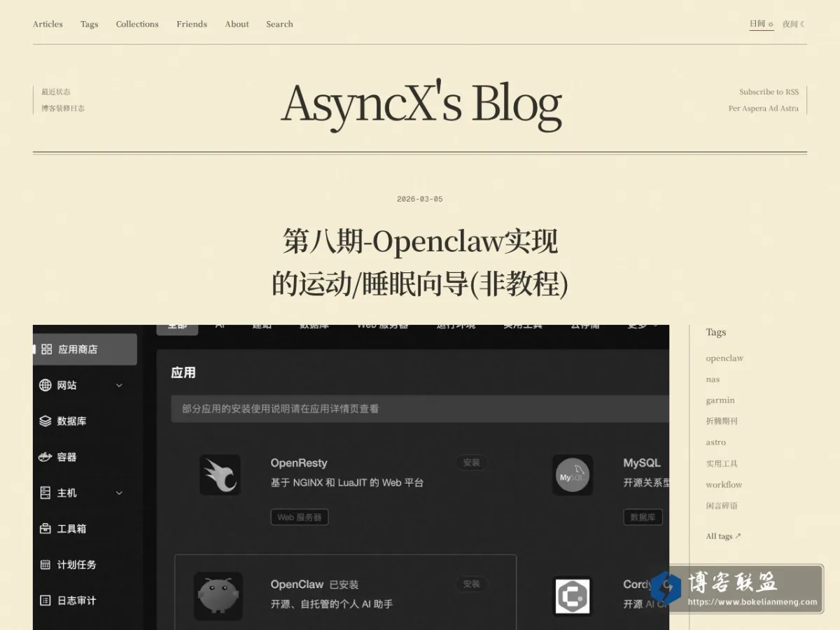Open the astro tag

tap(716, 442)
